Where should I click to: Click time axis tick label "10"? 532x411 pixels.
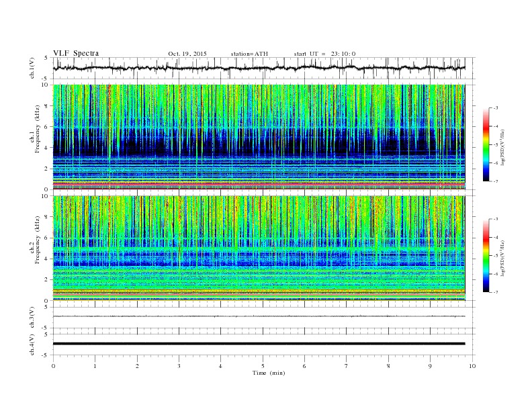tap(472, 366)
